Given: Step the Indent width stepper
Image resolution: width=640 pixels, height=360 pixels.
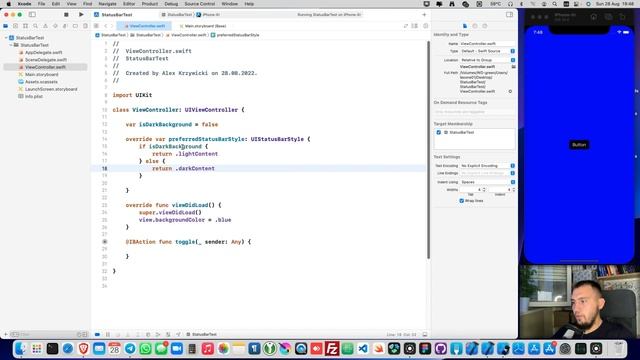Looking at the screenshot, I should click(513, 189).
